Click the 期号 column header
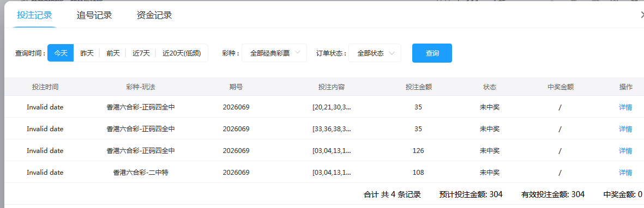Image resolution: width=644 pixels, height=208 pixels. (x=236, y=87)
